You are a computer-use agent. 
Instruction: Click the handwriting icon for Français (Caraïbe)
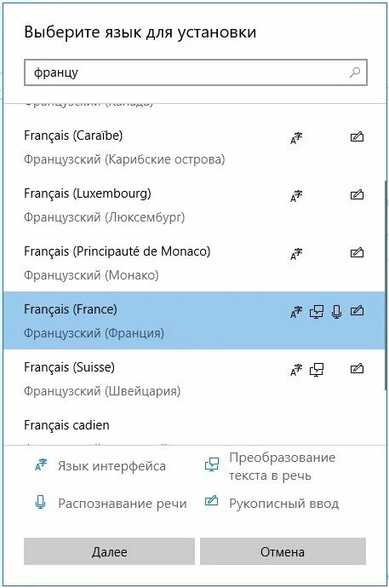pyautogui.click(x=357, y=137)
